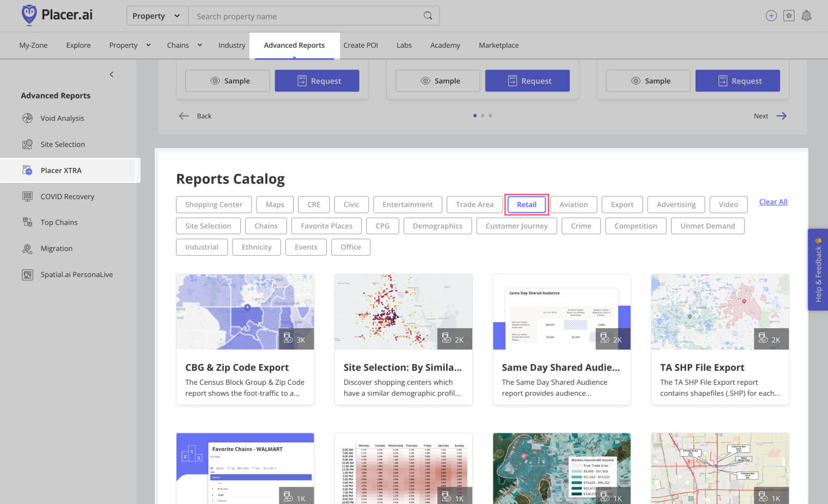This screenshot has width=828, height=504.
Task: Click 2K credits badge on TA SHP File card
Action: [771, 339]
